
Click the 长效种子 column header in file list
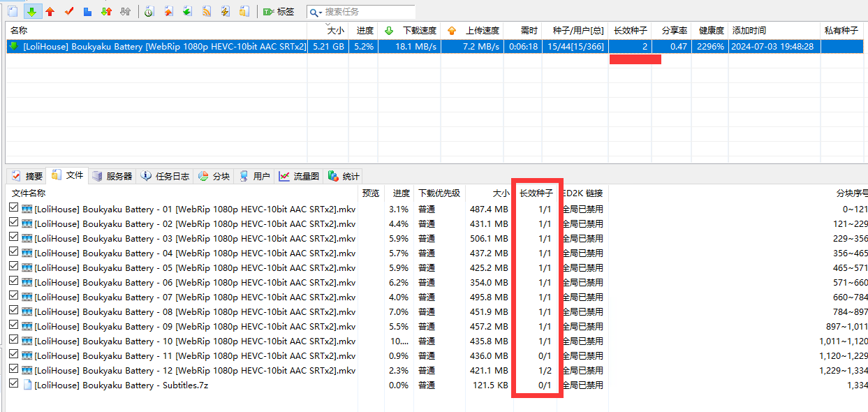coord(536,193)
